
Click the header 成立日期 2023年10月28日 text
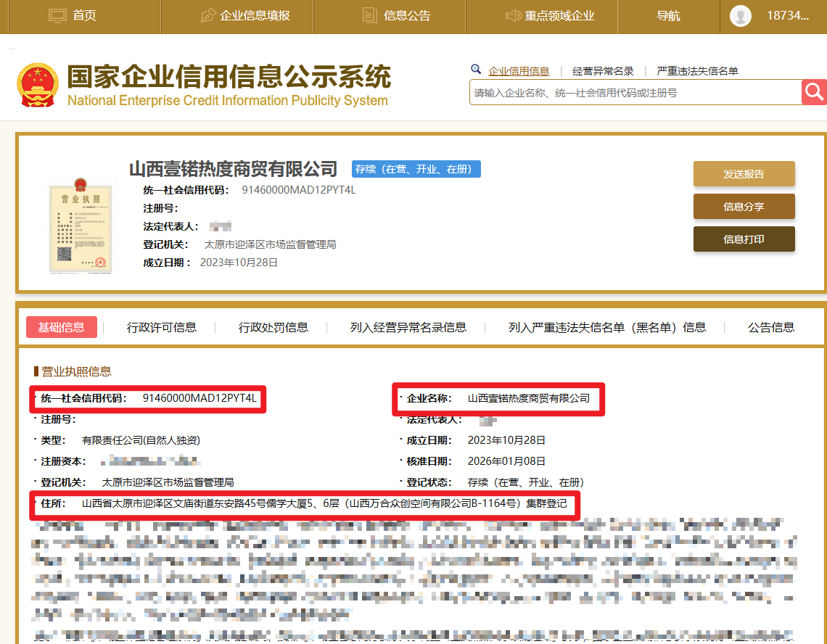239,263
